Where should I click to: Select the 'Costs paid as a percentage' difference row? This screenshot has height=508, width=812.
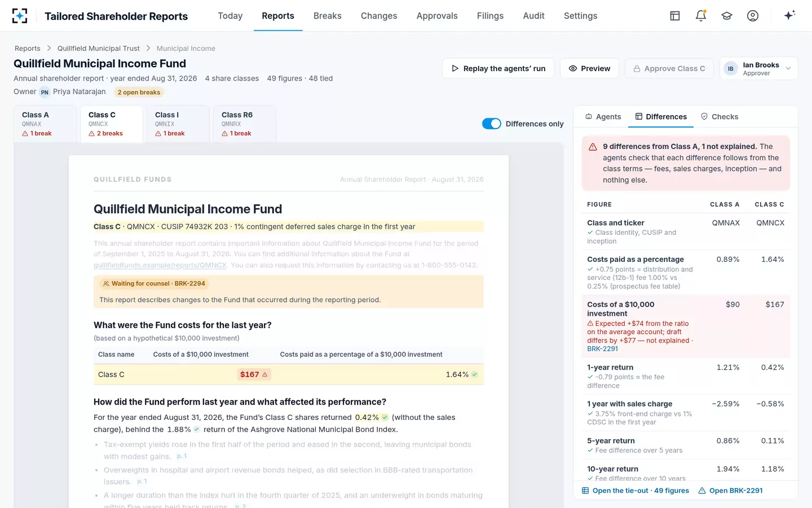point(686,273)
